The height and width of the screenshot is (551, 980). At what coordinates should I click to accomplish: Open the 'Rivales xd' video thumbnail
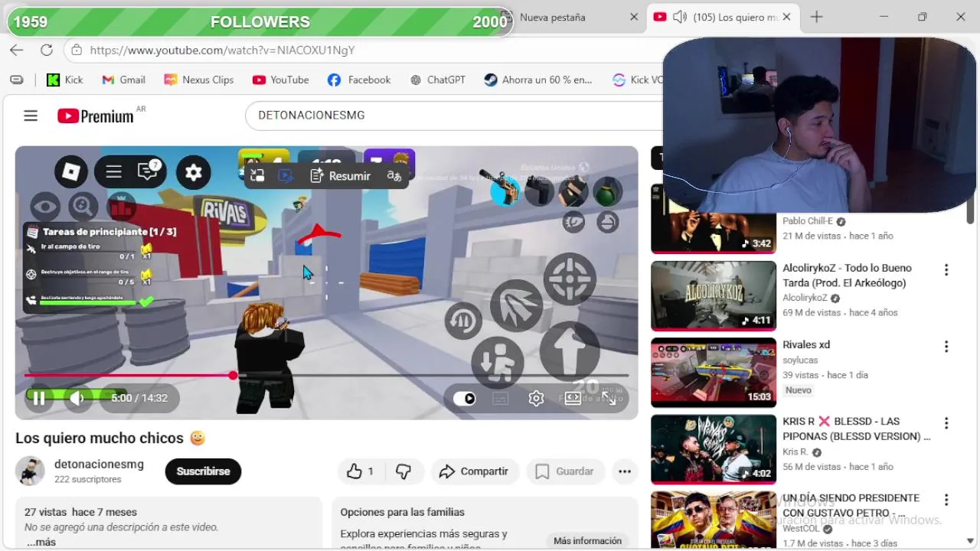[714, 372]
